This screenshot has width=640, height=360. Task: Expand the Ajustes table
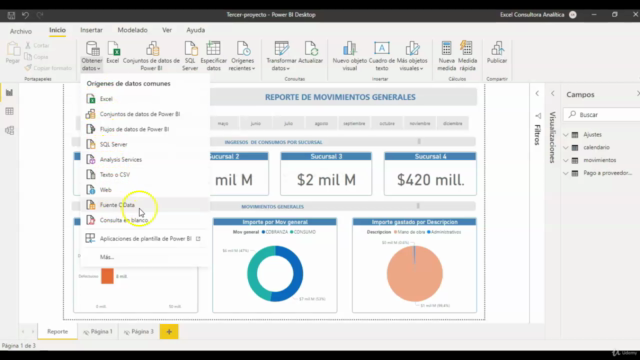pyautogui.click(x=566, y=134)
